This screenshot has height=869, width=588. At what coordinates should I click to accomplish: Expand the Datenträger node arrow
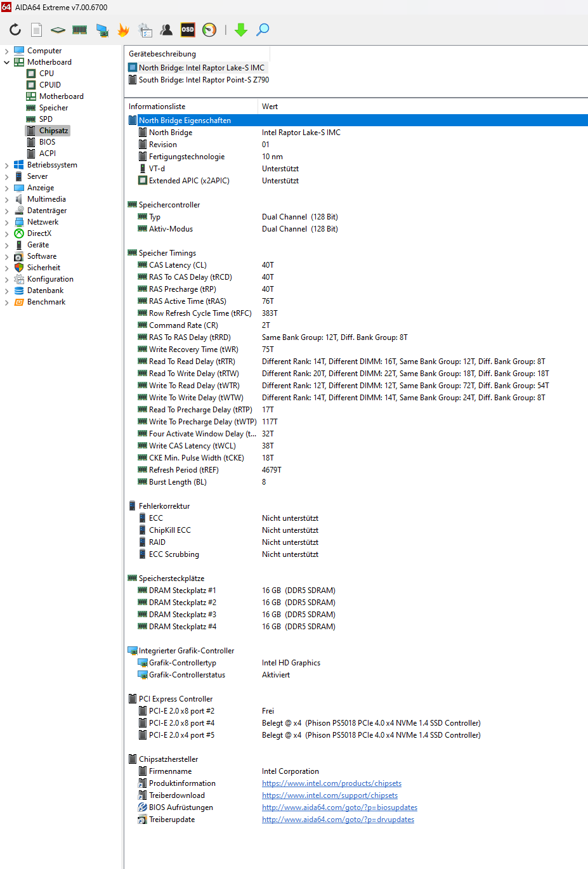[x=6, y=211]
